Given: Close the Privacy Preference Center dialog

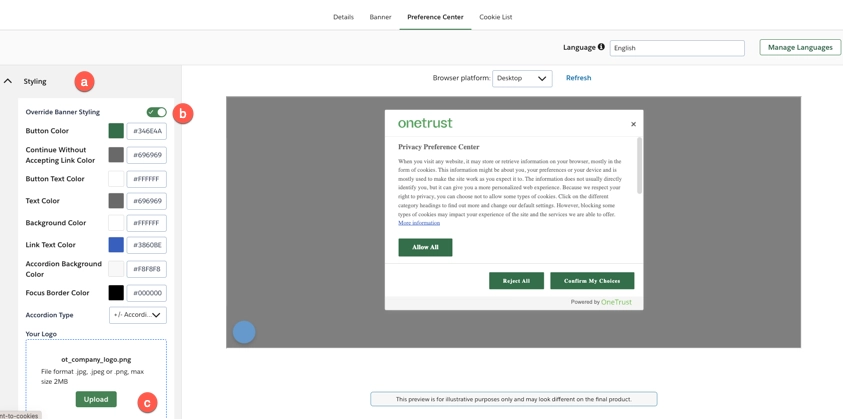Looking at the screenshot, I should pos(633,124).
